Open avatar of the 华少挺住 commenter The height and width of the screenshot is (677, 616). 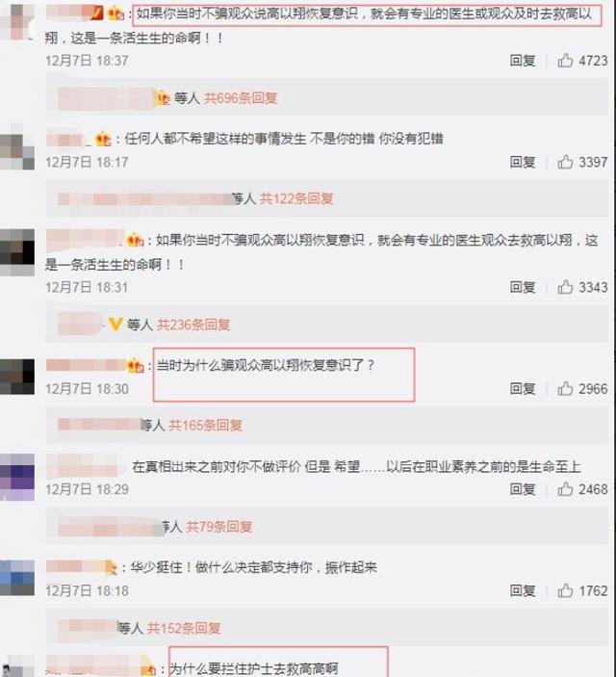pos(17,578)
